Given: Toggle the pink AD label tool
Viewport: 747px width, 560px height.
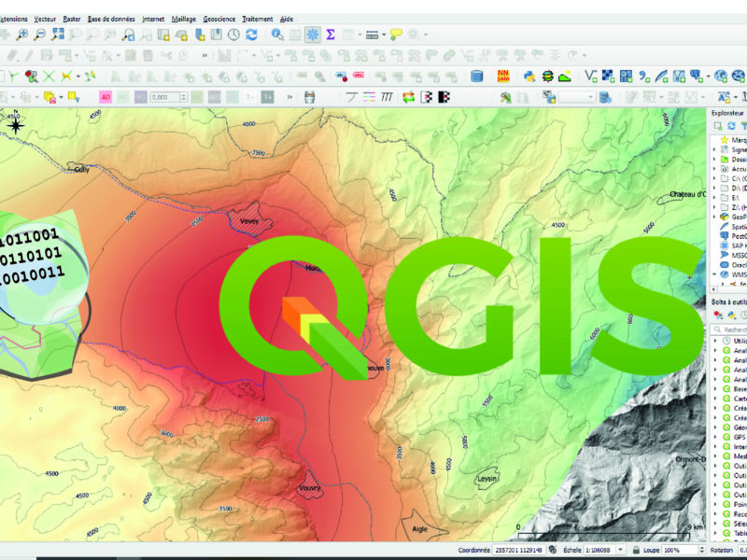Looking at the screenshot, I should 106,96.
